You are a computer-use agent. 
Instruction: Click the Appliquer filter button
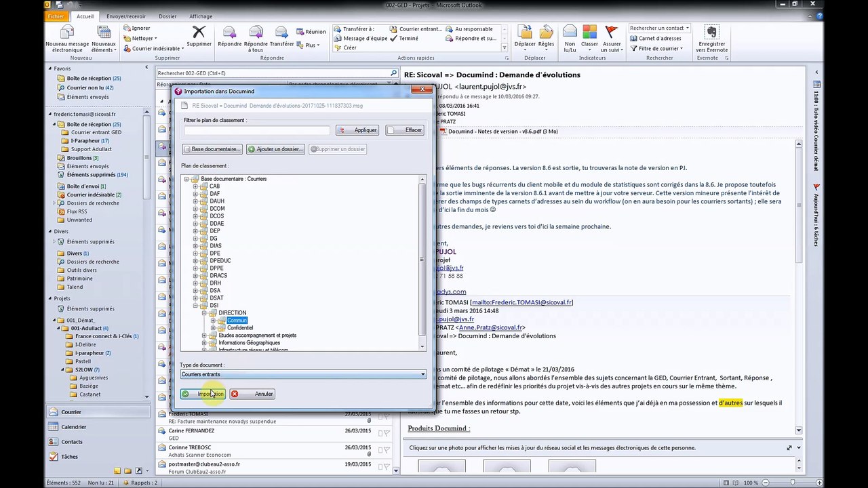point(359,130)
